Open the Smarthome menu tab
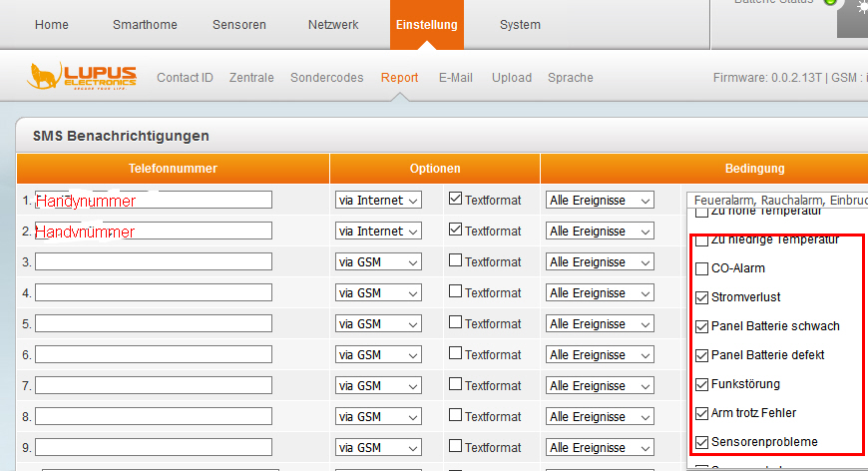The height and width of the screenshot is (471, 868). coord(148,25)
